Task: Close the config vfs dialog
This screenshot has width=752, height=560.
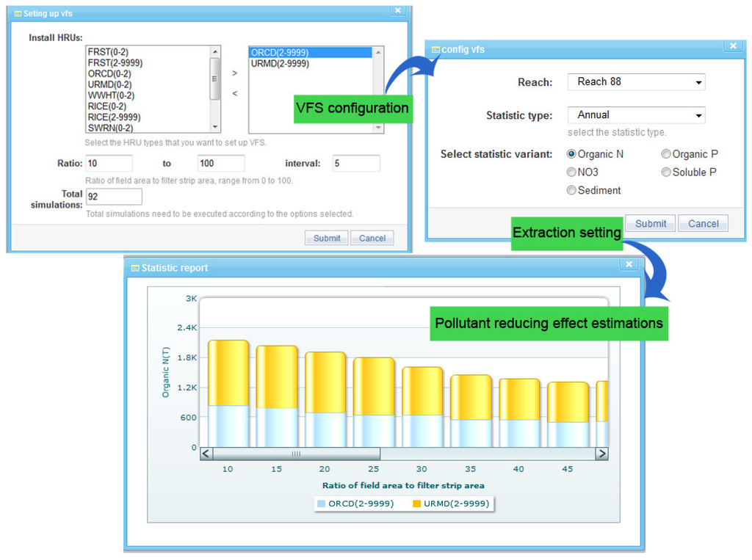Action: coord(732,46)
